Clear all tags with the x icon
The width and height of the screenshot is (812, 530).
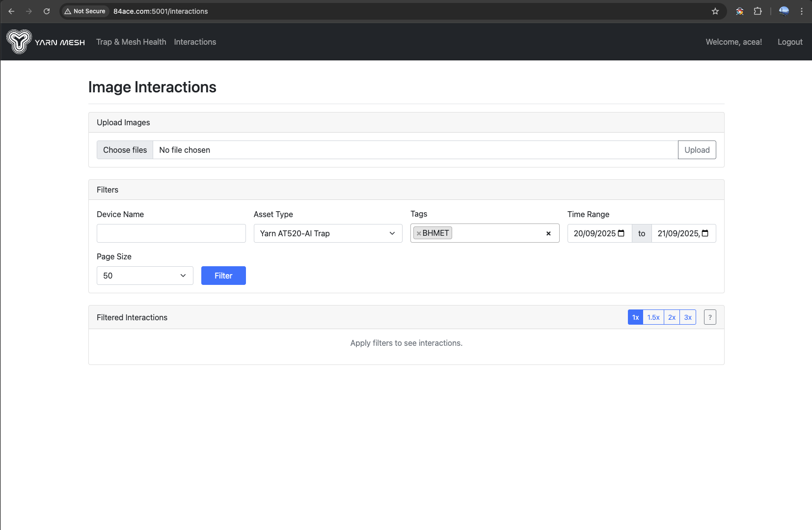[x=548, y=233]
